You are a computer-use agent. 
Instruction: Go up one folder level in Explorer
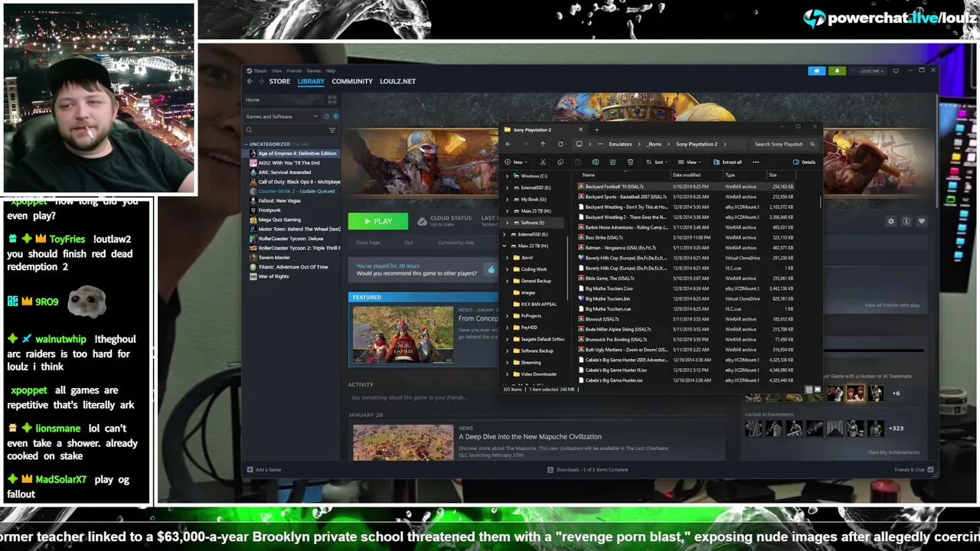click(543, 144)
